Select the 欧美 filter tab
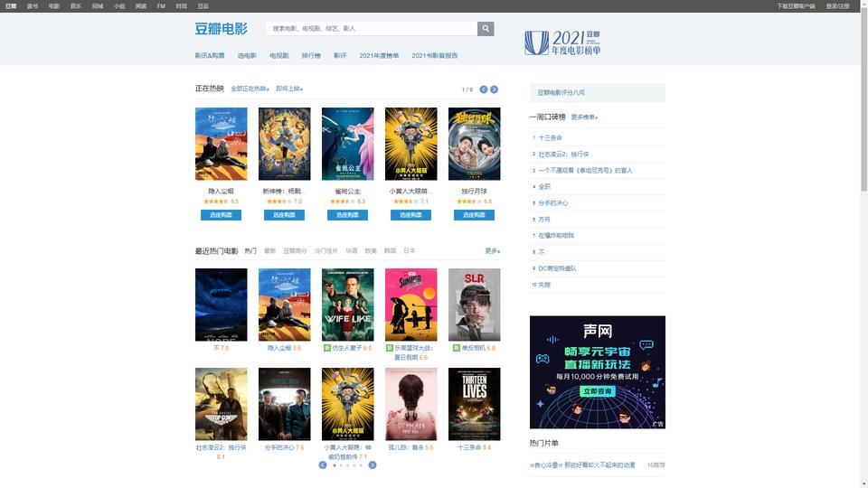Image resolution: width=868 pixels, height=488 pixels. click(371, 251)
